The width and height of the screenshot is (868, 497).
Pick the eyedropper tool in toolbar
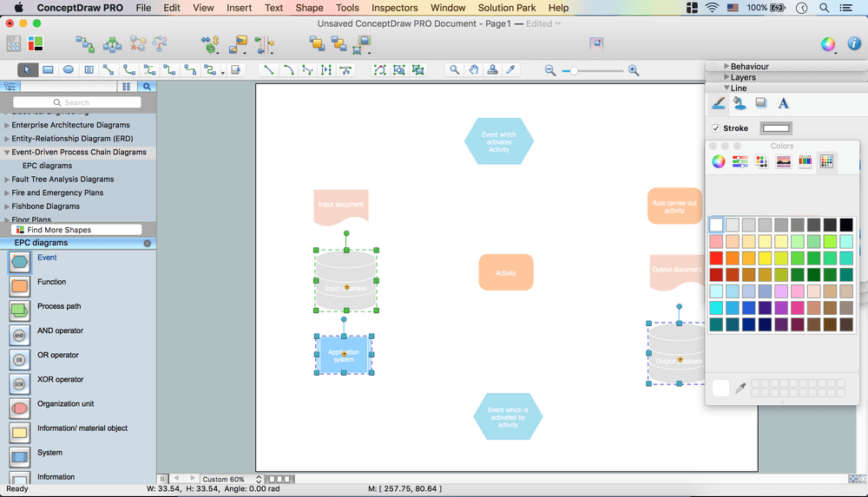[x=511, y=70]
